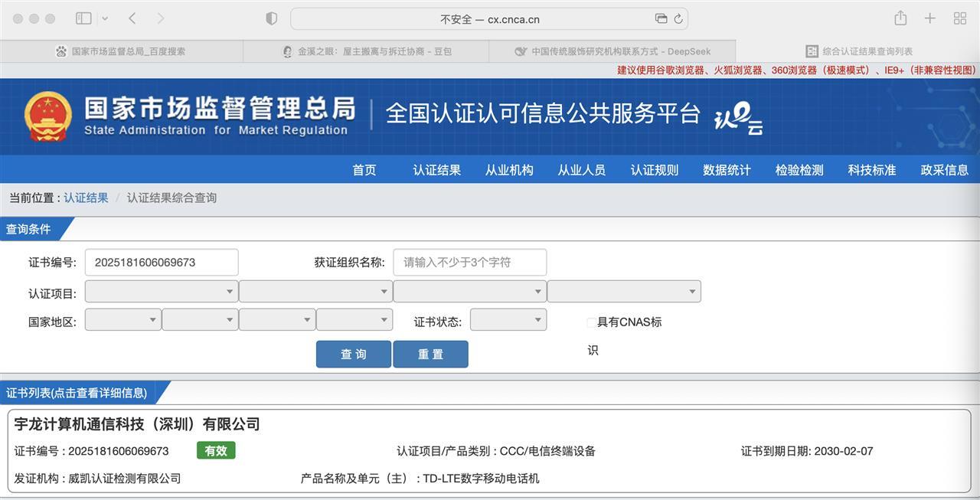Click the 获证组织名称 input field
The image size is (980, 500).
click(469, 263)
